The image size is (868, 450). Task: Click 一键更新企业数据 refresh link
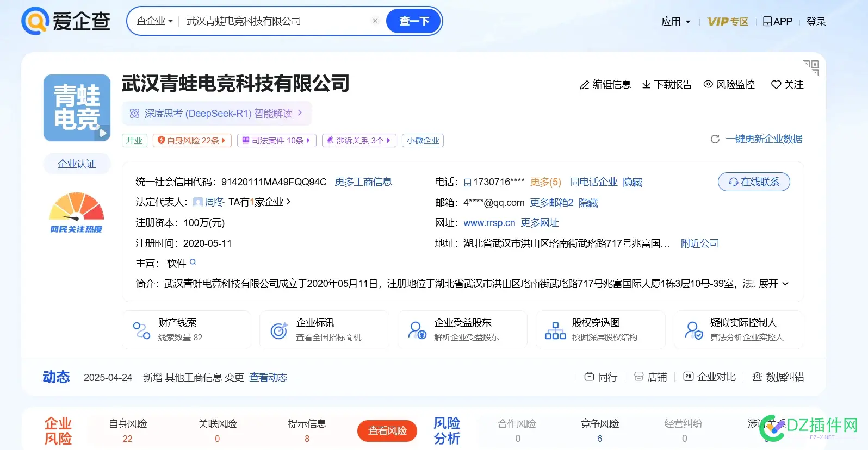(757, 139)
